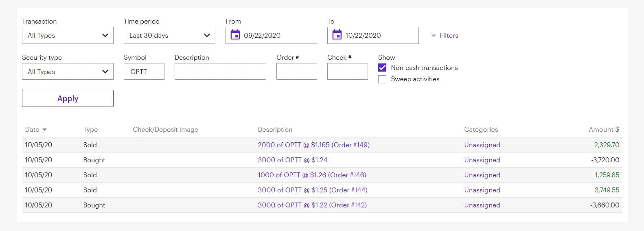Click the Order # input field
644x231 pixels.
pos(296,72)
